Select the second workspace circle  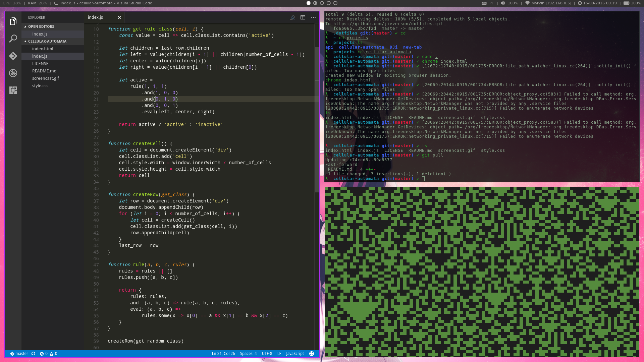[x=315, y=3]
